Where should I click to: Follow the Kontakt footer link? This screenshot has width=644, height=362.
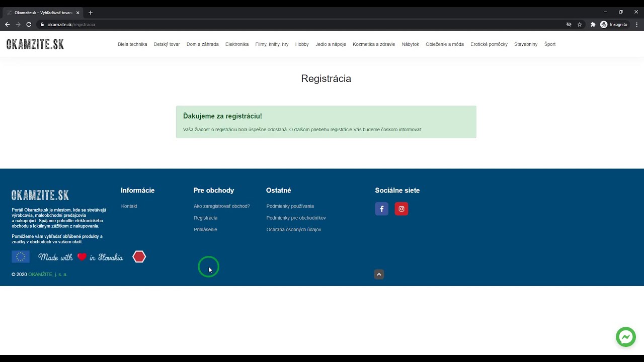(x=129, y=206)
